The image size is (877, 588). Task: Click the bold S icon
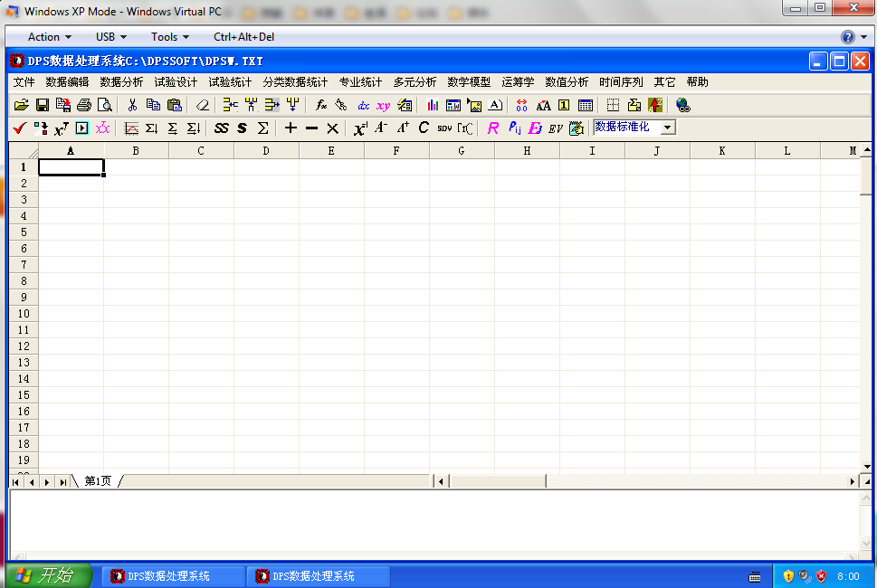click(x=242, y=128)
